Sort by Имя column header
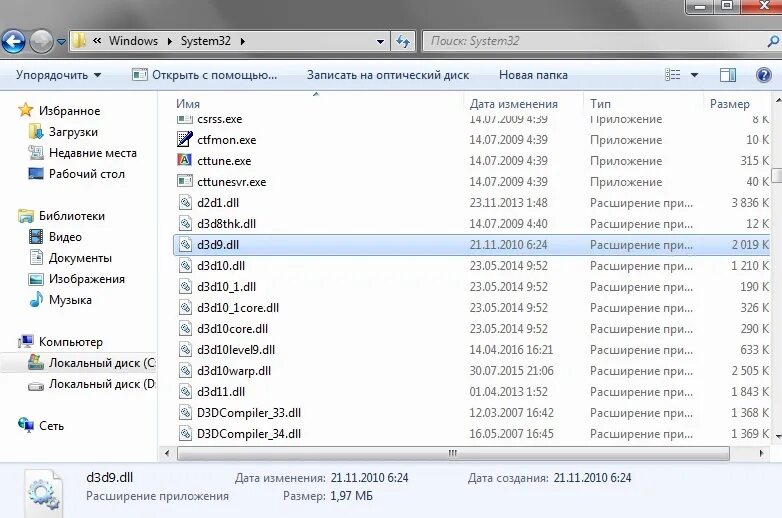The height and width of the screenshot is (518, 782). (188, 104)
